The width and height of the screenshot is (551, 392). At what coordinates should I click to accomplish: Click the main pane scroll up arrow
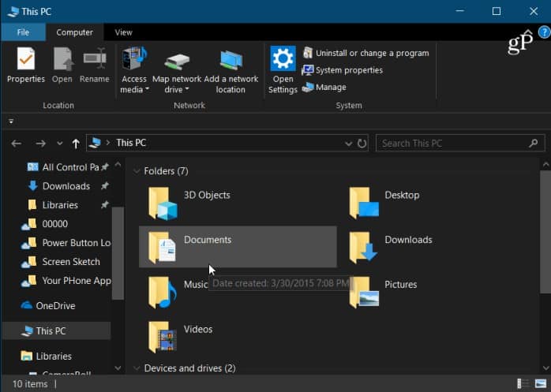(x=545, y=164)
